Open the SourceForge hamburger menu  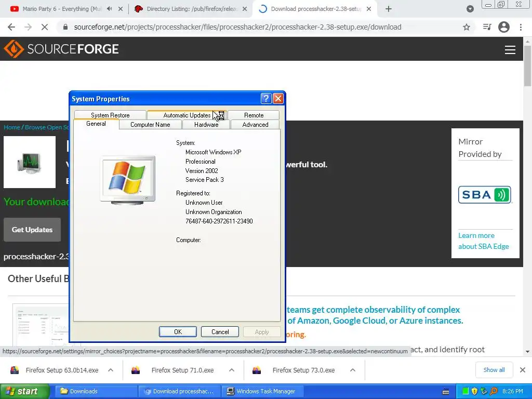coord(510,49)
